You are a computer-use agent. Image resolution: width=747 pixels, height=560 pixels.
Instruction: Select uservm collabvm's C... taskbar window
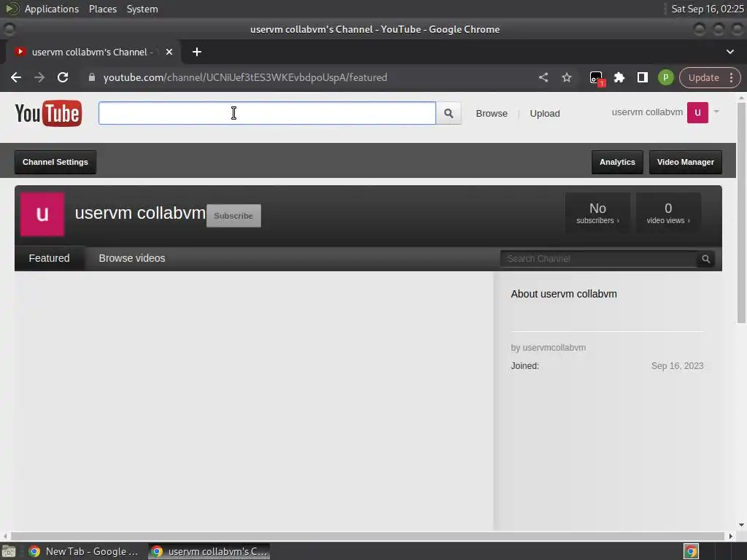pyautogui.click(x=209, y=551)
